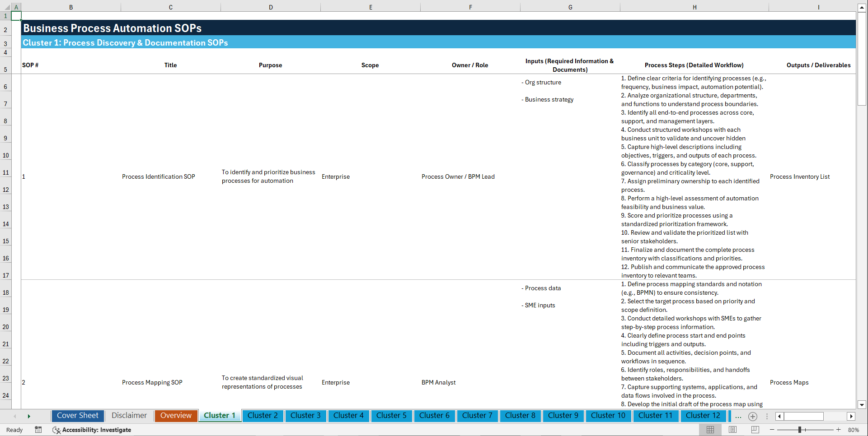The width and height of the screenshot is (868, 436).
Task: Switch to Page Layout view
Action: pyautogui.click(x=733, y=430)
